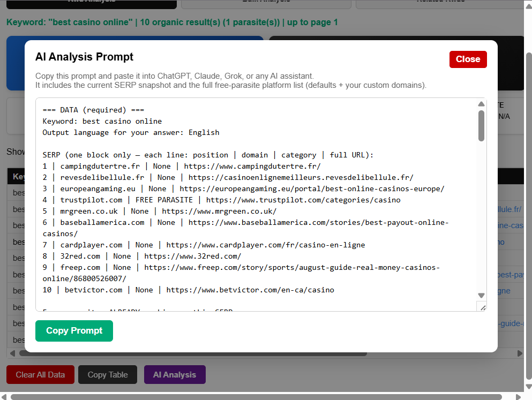Image resolution: width=532 pixels, height=400 pixels.
Task: Click the cardplayer.com SERP line
Action: click(x=204, y=245)
